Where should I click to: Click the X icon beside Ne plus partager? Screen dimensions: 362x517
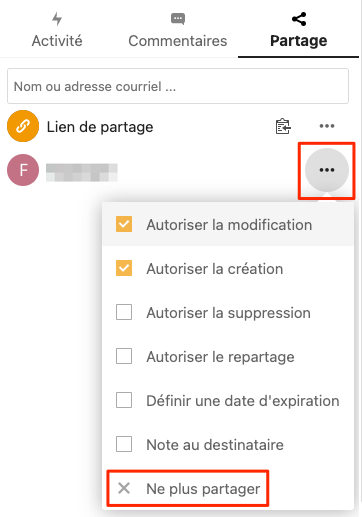click(124, 488)
